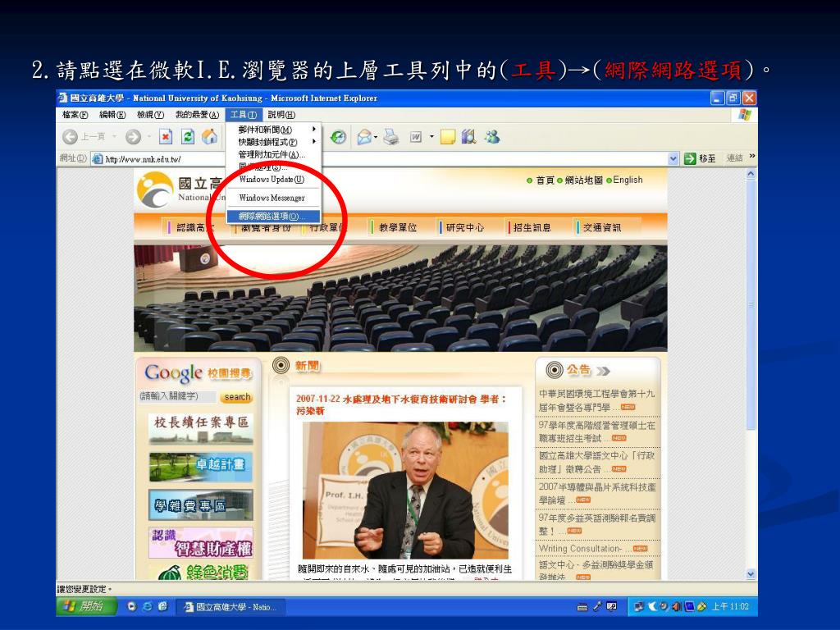
Task: Click the Home house toolbar icon
Action: pos(209,137)
